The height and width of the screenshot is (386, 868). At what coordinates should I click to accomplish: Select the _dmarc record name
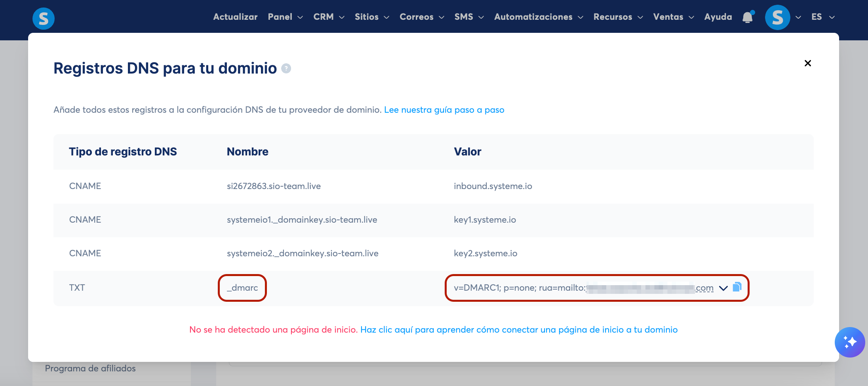(x=242, y=288)
